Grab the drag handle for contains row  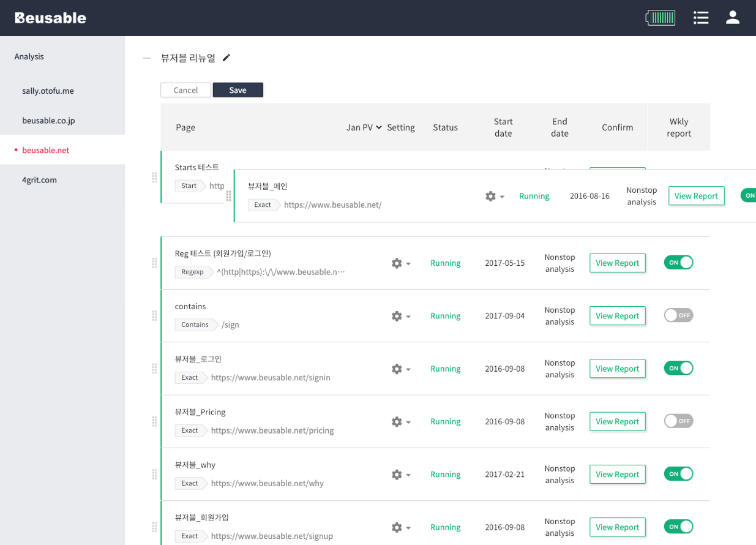click(154, 316)
